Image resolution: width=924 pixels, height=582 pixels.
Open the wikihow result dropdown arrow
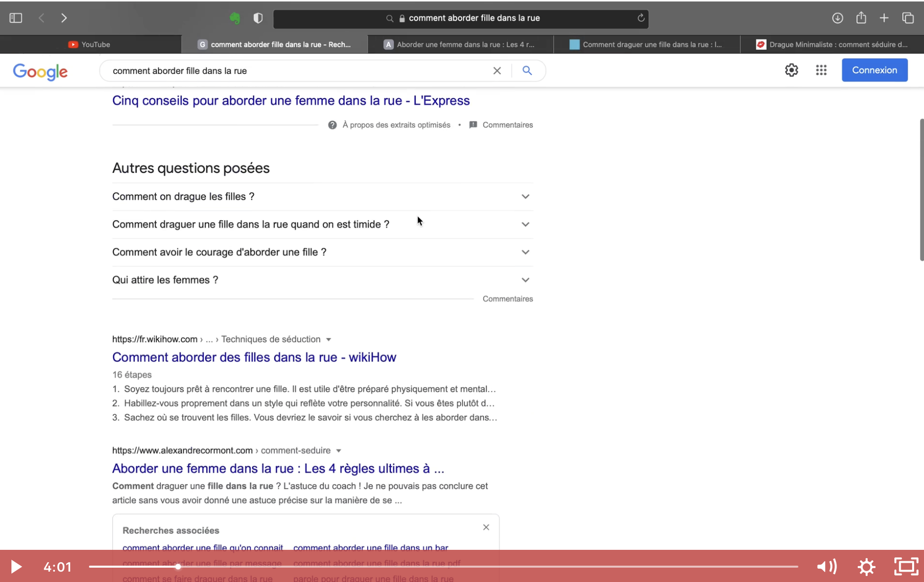328,339
